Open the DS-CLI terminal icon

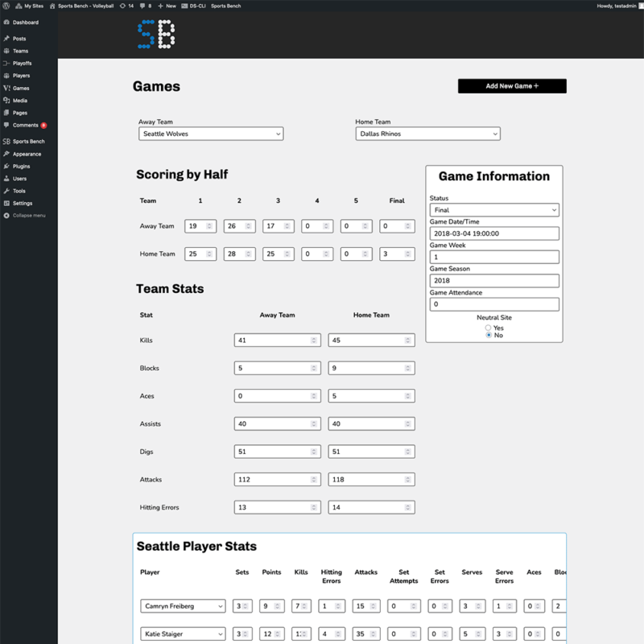184,6
